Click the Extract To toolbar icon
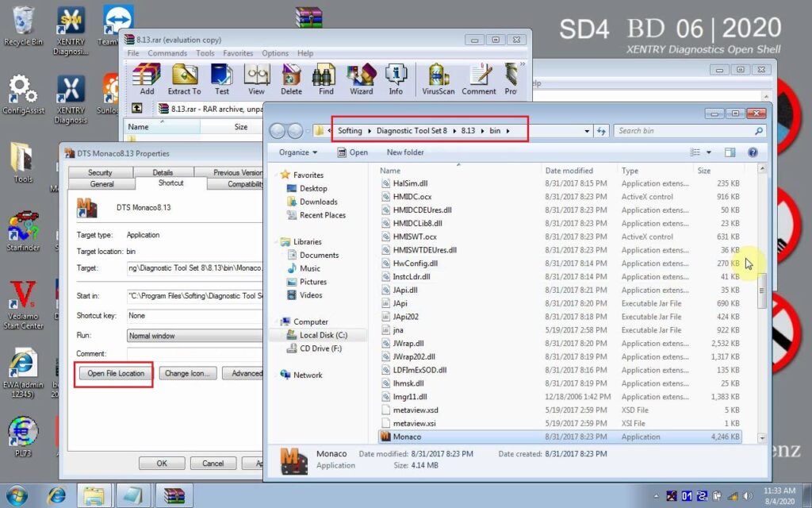812x508 pixels. point(184,79)
